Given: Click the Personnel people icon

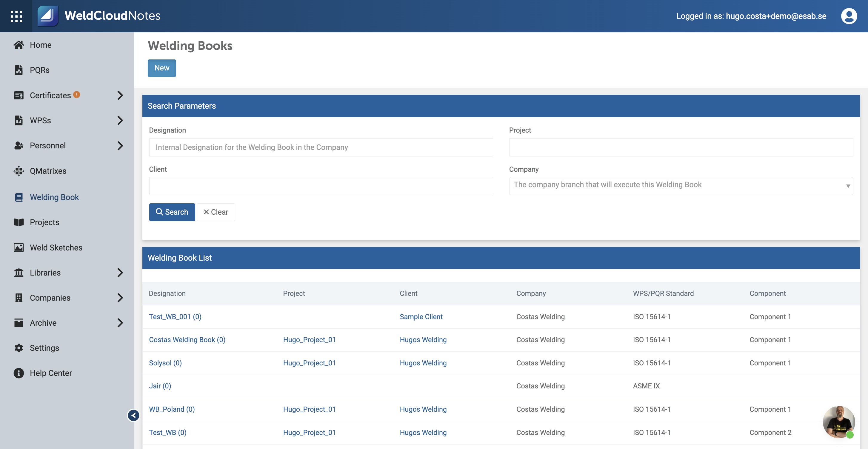Looking at the screenshot, I should coord(19,146).
